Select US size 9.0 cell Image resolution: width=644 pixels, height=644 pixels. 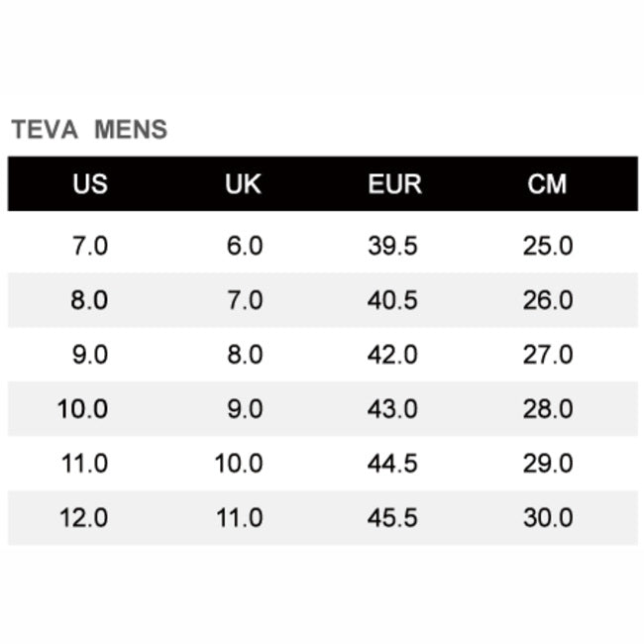click(x=89, y=355)
